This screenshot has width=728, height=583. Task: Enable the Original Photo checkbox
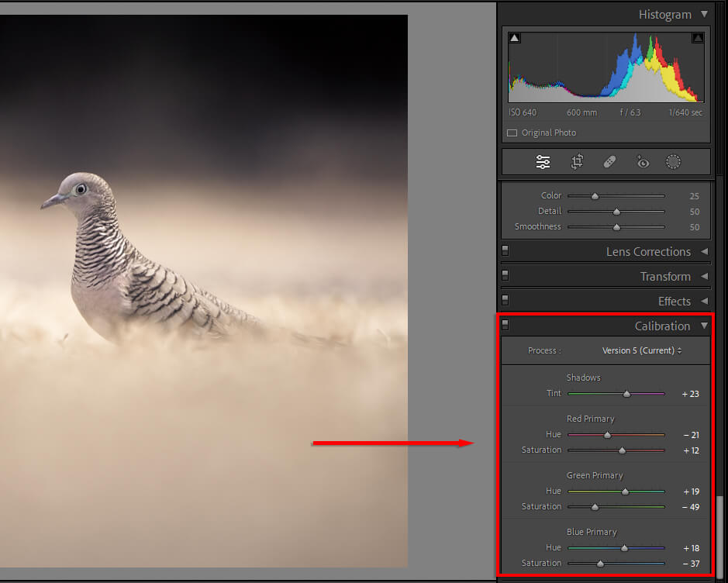point(512,133)
